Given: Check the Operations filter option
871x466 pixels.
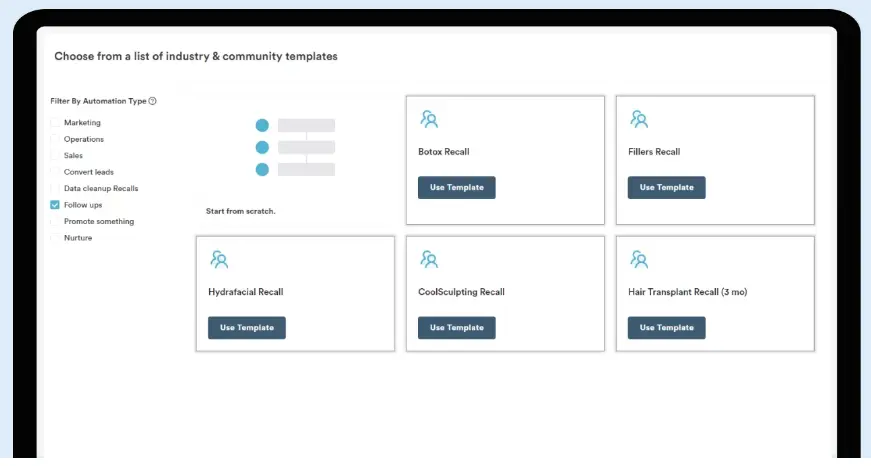Looking at the screenshot, I should click(x=55, y=139).
